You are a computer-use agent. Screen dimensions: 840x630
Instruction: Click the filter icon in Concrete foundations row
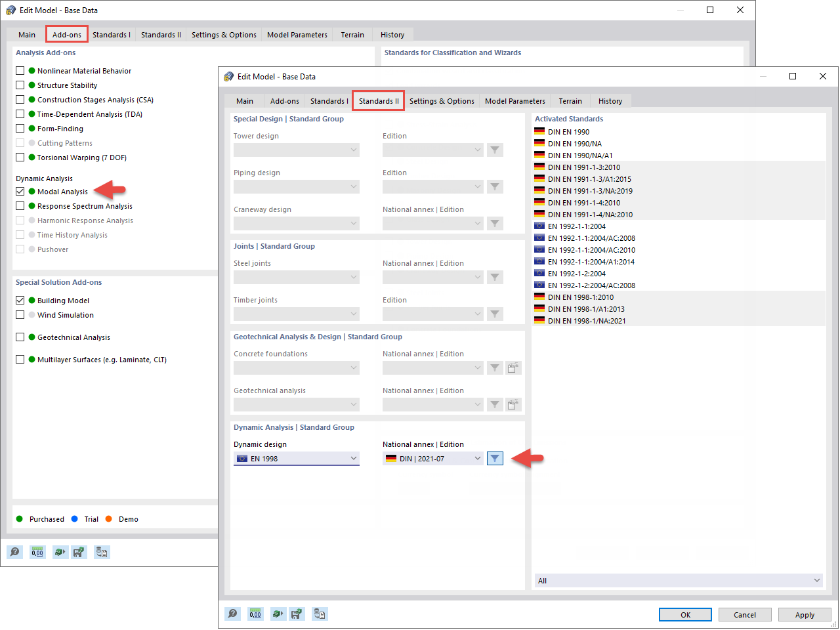[x=495, y=368]
